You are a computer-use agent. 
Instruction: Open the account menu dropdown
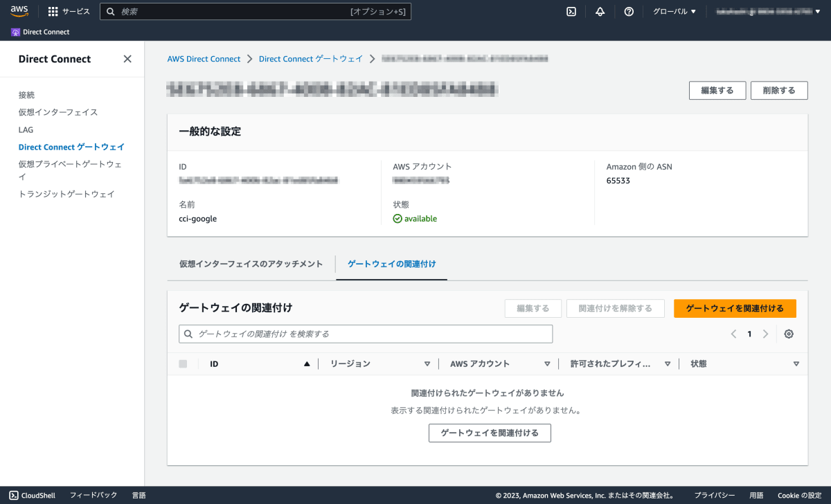(x=767, y=12)
